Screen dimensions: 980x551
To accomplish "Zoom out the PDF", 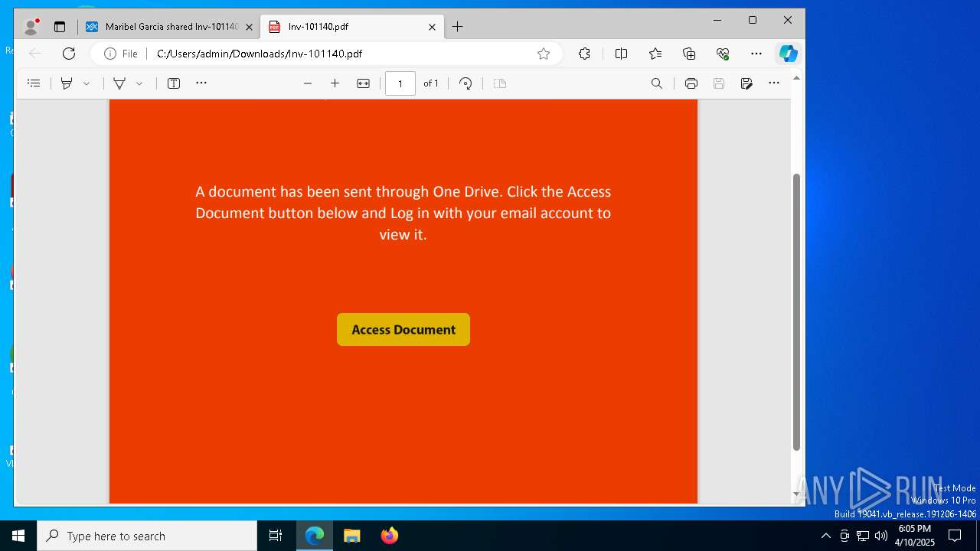I will [x=308, y=83].
